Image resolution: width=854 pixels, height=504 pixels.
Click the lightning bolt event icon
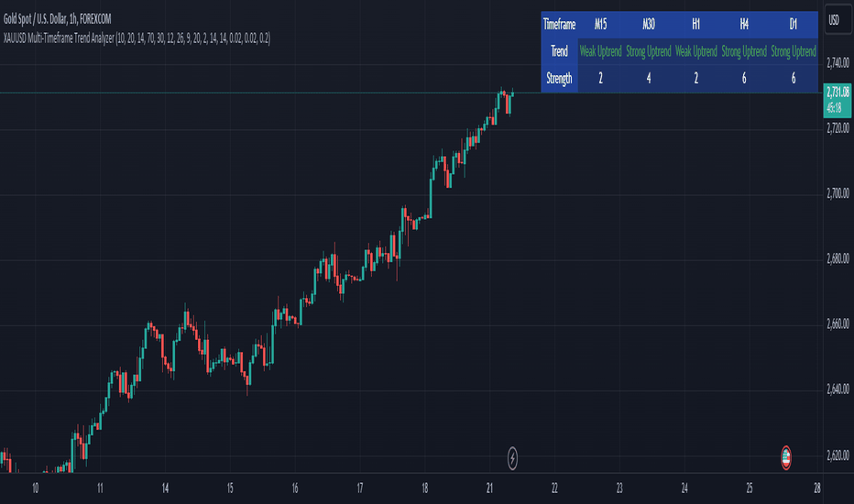[x=512, y=458]
